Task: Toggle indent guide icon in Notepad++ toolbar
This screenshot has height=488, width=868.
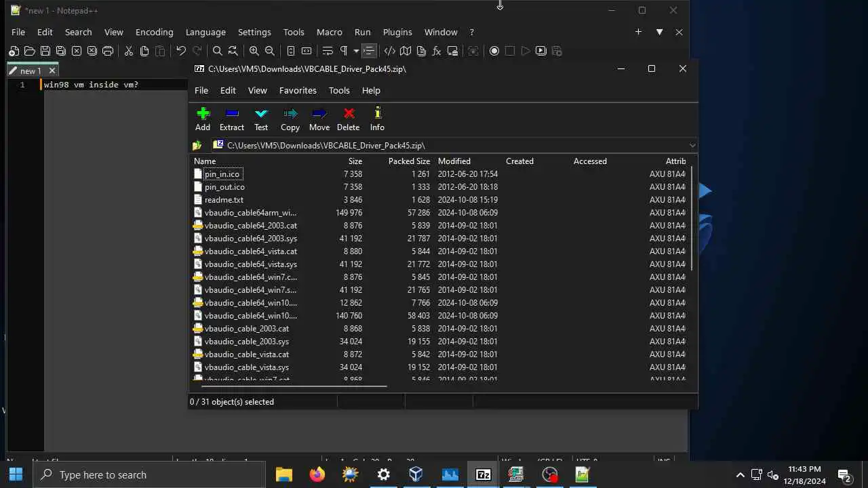Action: pyautogui.click(x=369, y=51)
